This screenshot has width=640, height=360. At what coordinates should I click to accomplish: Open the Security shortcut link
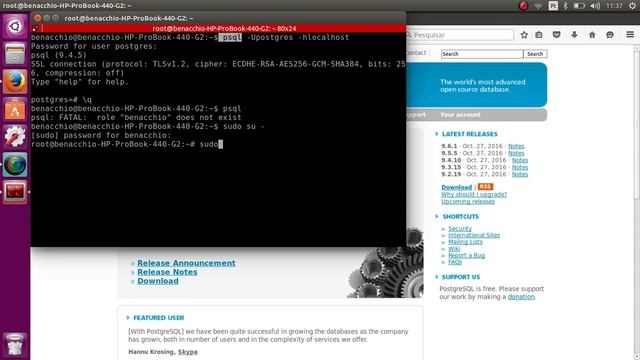(460, 229)
